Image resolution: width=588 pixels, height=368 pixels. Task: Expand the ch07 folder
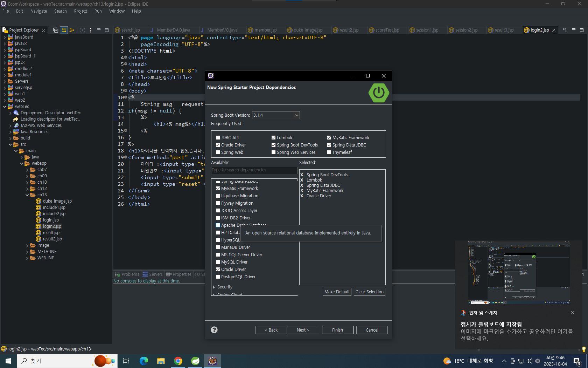pyautogui.click(x=27, y=170)
